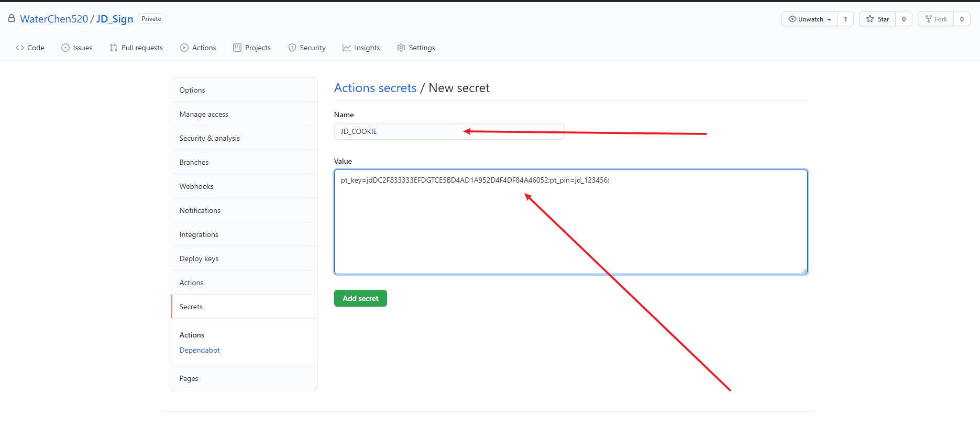Focus the secret Name input field
This screenshot has width=980, height=428.
pos(449,131)
